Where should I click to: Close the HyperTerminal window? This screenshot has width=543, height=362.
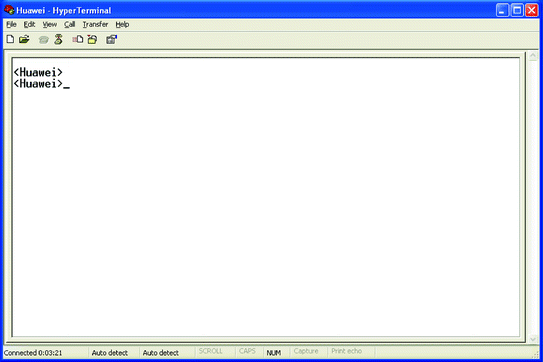pos(532,10)
